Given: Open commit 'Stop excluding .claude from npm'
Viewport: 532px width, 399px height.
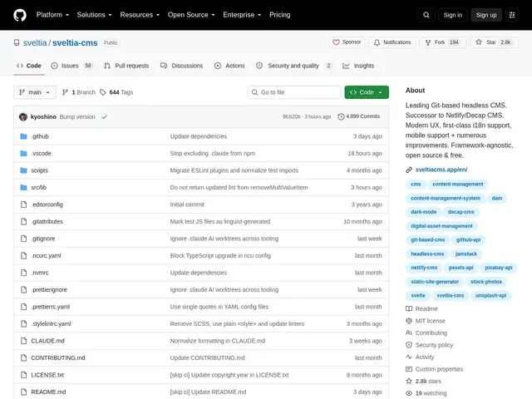Looking at the screenshot, I should (x=213, y=153).
